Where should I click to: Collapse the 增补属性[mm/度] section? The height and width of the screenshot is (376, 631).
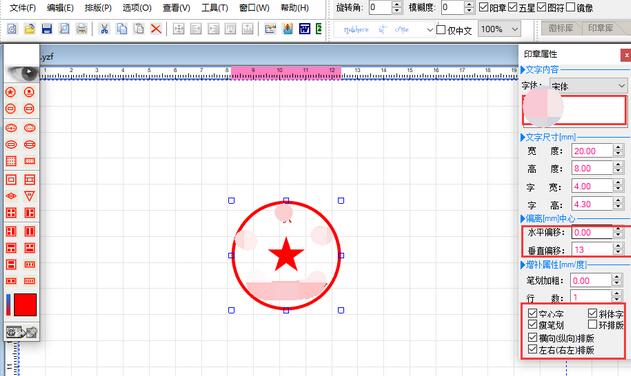tap(523, 265)
